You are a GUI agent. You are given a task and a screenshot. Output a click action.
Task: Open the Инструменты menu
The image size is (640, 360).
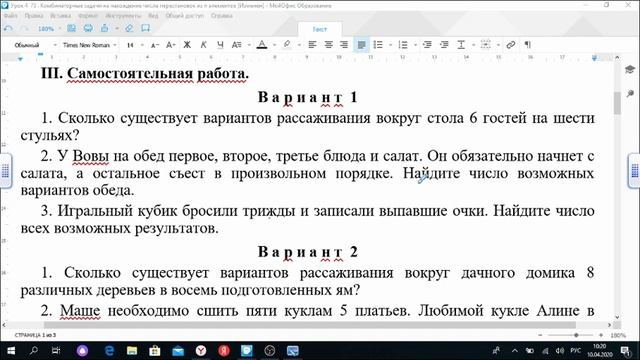click(x=123, y=16)
